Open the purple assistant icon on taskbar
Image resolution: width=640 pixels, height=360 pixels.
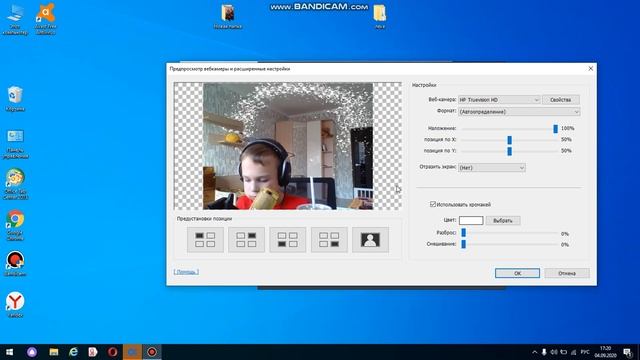[x=32, y=352]
